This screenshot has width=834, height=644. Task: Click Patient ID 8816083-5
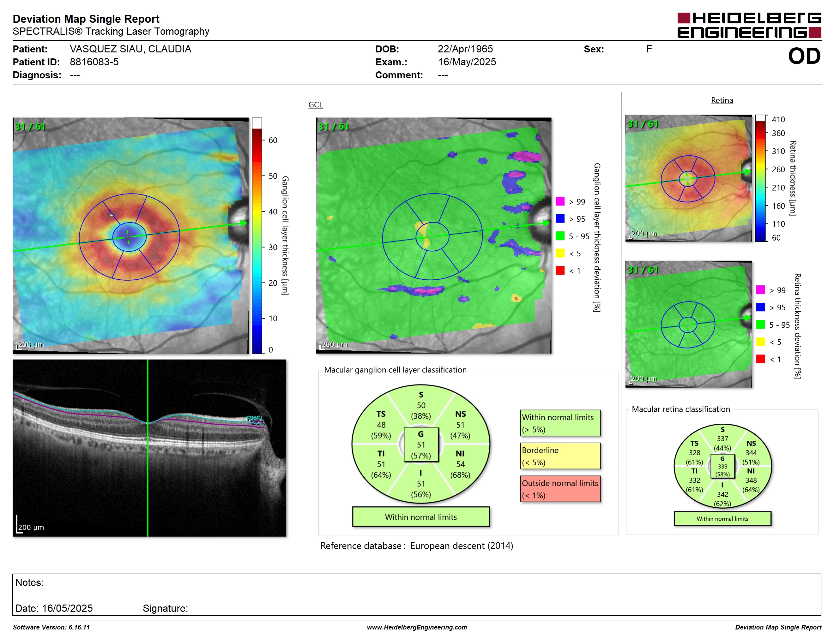pyautogui.click(x=94, y=62)
